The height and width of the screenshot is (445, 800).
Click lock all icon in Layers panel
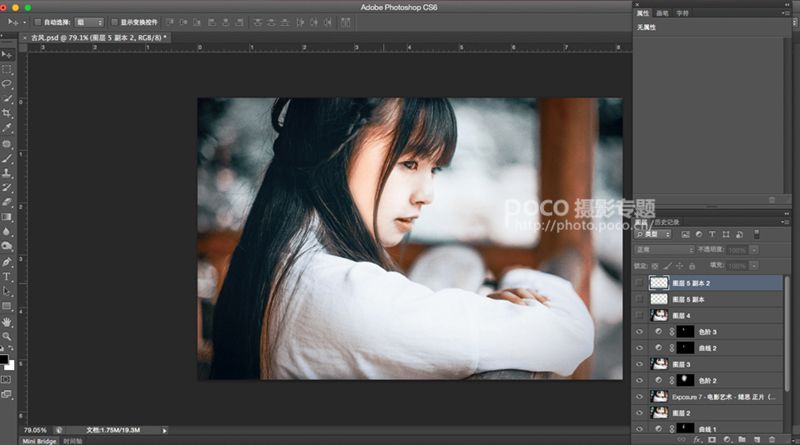pos(692,266)
